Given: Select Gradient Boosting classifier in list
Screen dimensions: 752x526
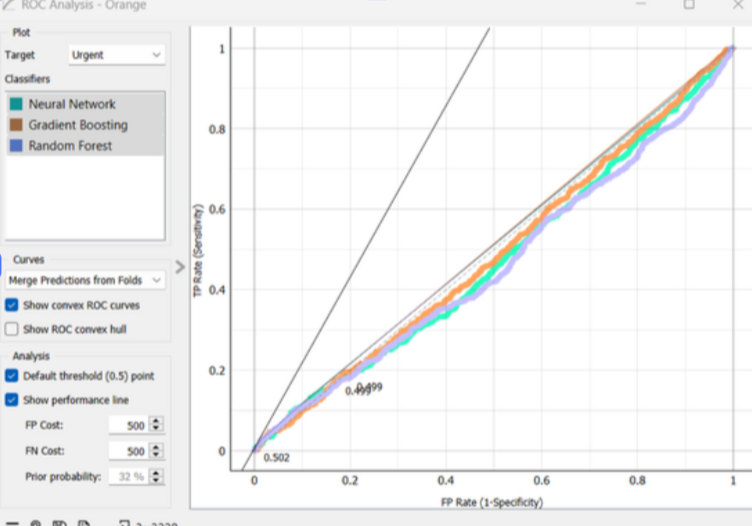Looking at the screenshot, I should (x=85, y=125).
